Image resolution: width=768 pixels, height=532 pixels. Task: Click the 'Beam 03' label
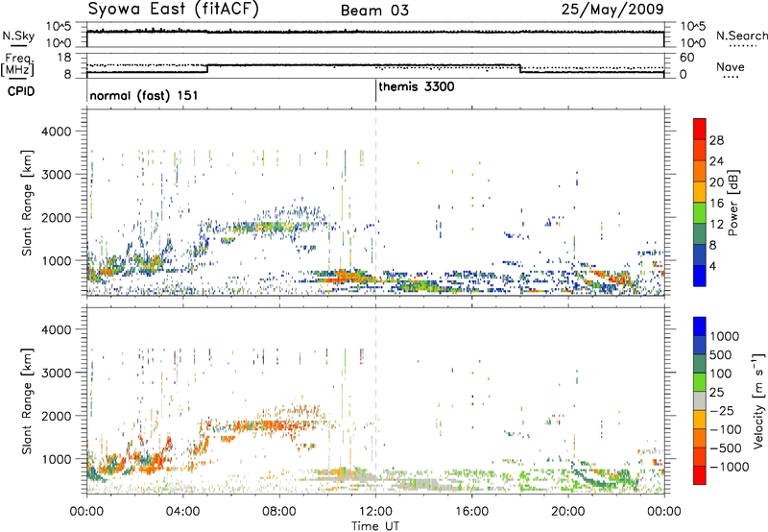[374, 11]
